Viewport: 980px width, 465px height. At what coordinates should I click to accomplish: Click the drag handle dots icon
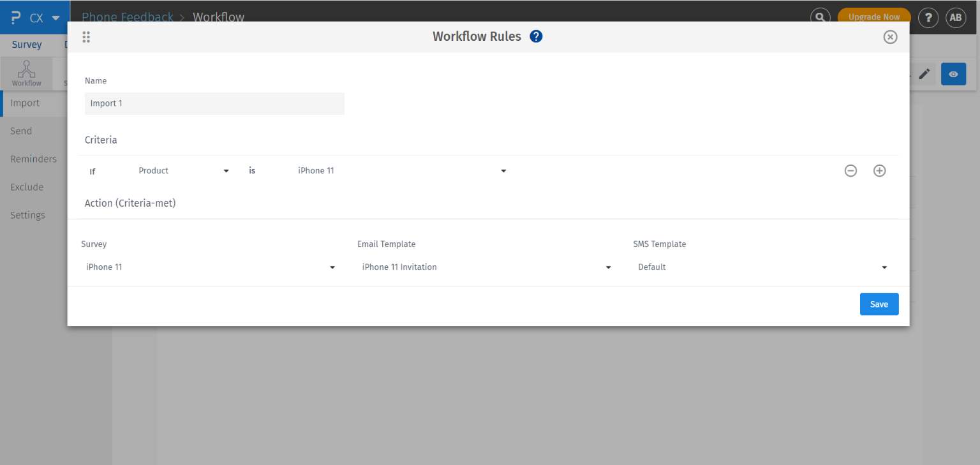[x=86, y=37]
